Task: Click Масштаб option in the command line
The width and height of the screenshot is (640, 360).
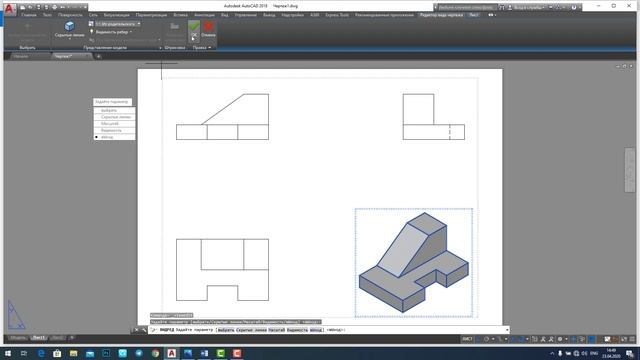Action: (x=276, y=330)
